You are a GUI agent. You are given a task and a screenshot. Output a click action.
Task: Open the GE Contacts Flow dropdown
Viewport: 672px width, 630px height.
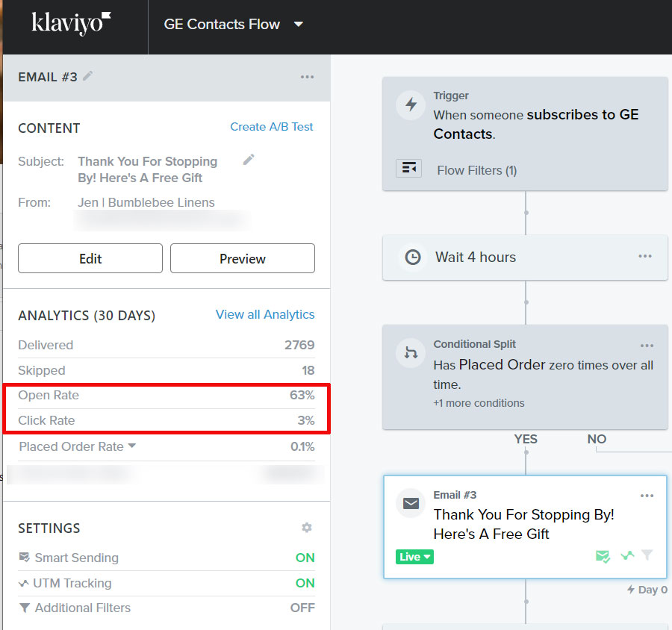tap(299, 24)
